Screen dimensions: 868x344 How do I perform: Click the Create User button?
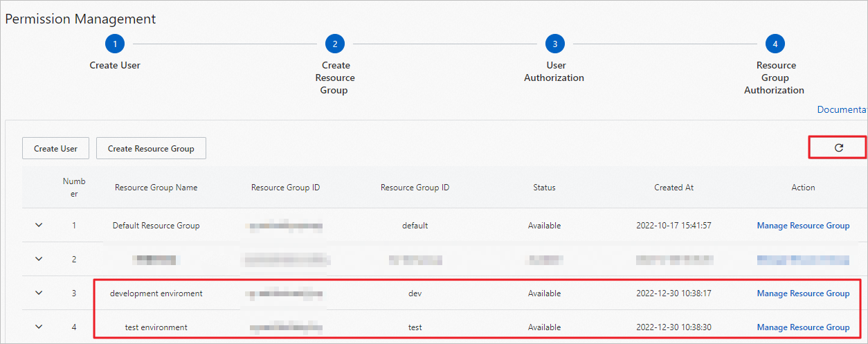coord(56,148)
